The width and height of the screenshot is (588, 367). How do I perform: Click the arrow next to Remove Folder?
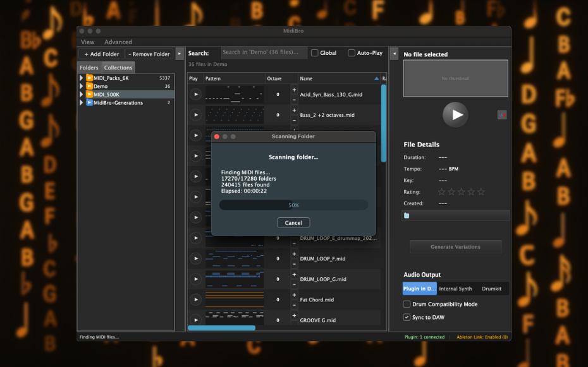(x=179, y=54)
